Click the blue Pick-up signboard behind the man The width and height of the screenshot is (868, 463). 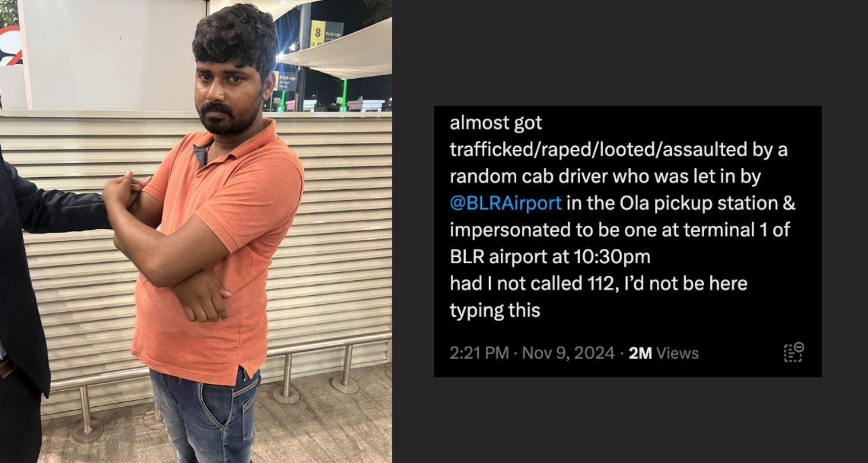(x=286, y=80)
